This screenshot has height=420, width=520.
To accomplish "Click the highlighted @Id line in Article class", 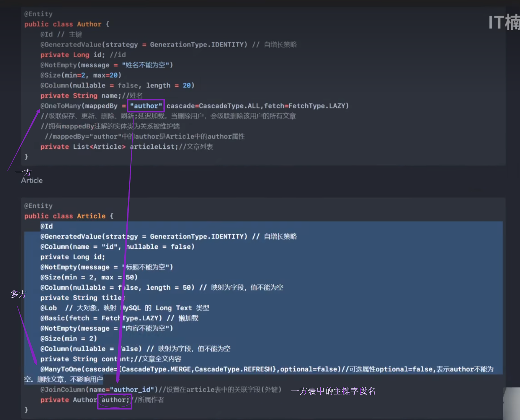I will [x=46, y=226].
